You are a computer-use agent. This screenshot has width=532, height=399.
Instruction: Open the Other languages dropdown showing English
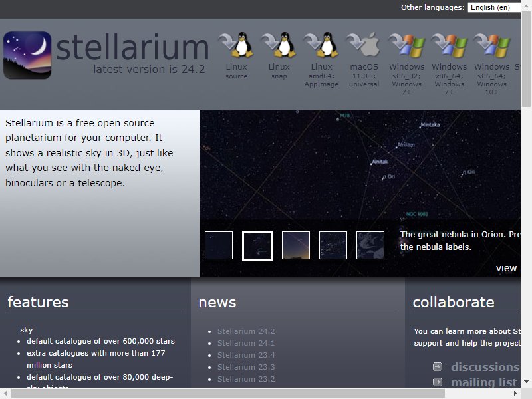tap(494, 7)
